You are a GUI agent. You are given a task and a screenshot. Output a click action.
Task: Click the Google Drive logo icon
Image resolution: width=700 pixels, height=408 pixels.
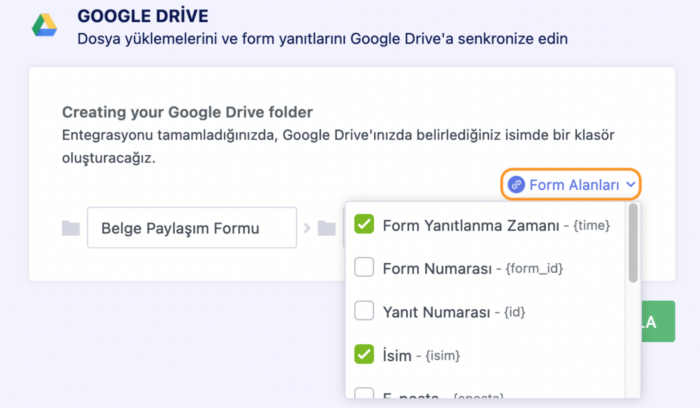pos(43,25)
